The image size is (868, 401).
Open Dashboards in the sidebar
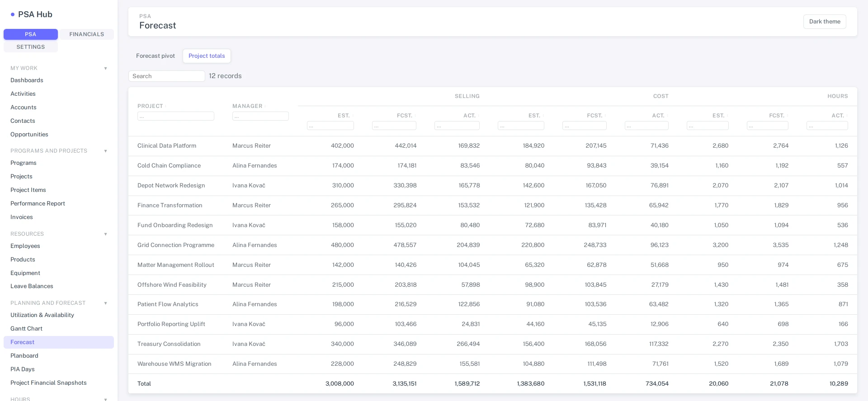59,80
